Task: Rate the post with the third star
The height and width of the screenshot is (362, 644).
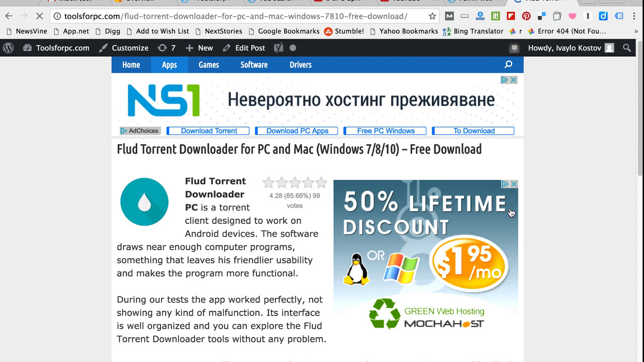Action: pos(295,183)
